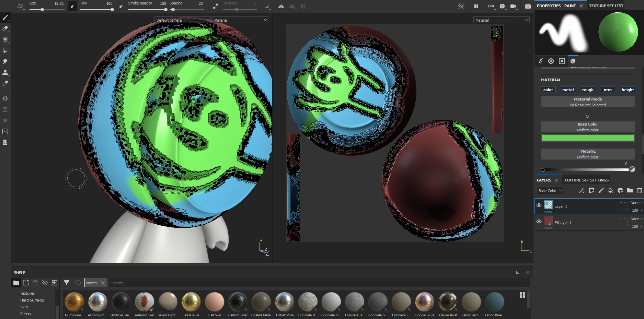Select the Clone stamp tool
Image resolution: width=644 pixels, height=319 pixels.
click(x=5, y=72)
